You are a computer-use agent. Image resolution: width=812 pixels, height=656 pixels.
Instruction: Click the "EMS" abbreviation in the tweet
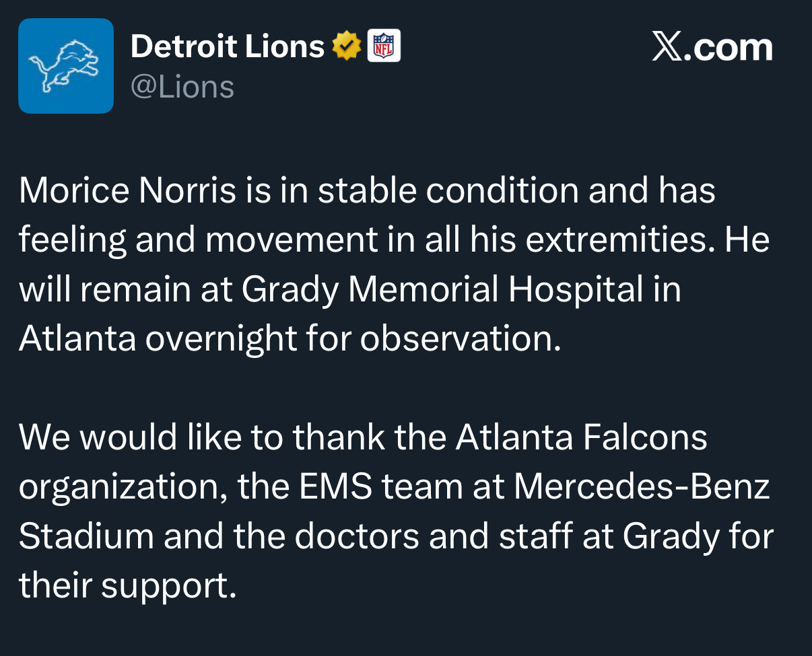click(x=336, y=487)
